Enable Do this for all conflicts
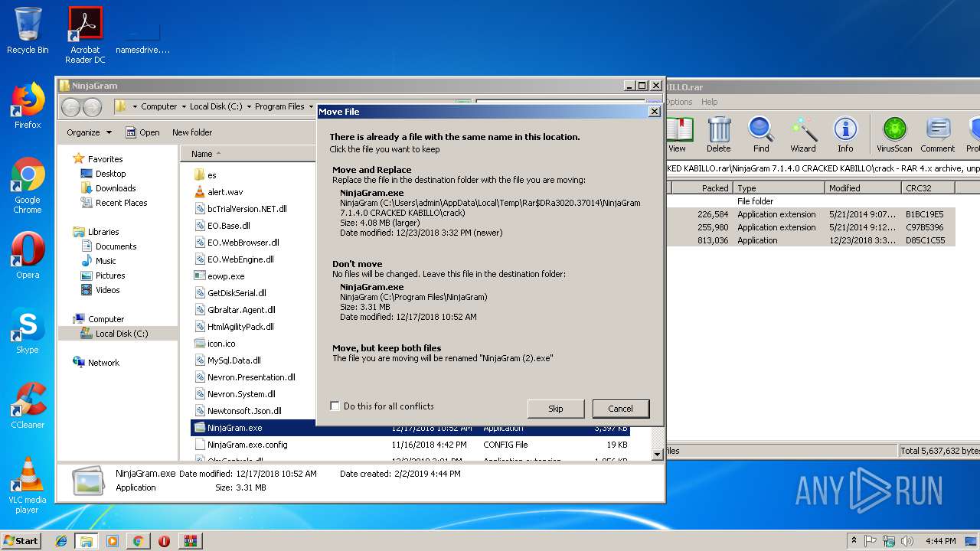 click(x=335, y=406)
